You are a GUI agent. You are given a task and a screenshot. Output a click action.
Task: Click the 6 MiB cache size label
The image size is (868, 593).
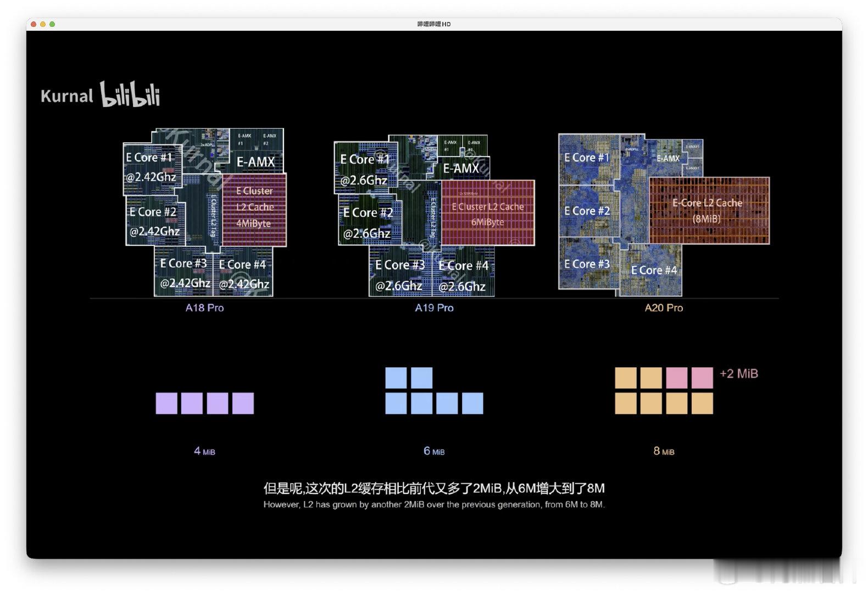(434, 451)
